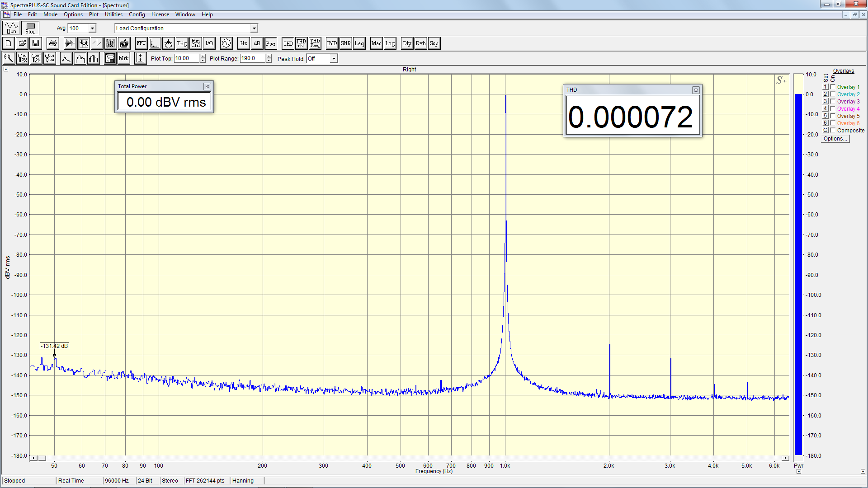The image size is (868, 488).
Task: Open the scaling settings icon
Action: [155, 43]
